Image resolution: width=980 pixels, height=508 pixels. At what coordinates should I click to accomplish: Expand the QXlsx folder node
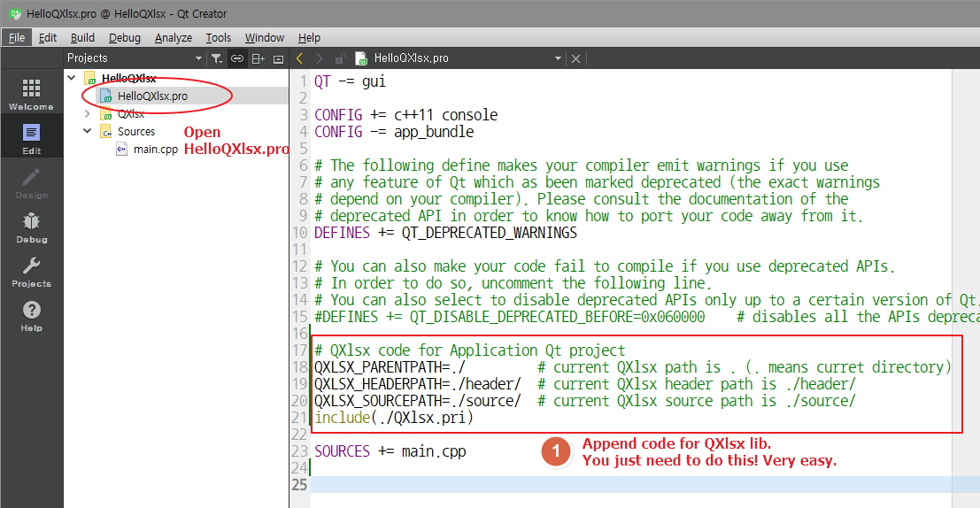click(87, 114)
